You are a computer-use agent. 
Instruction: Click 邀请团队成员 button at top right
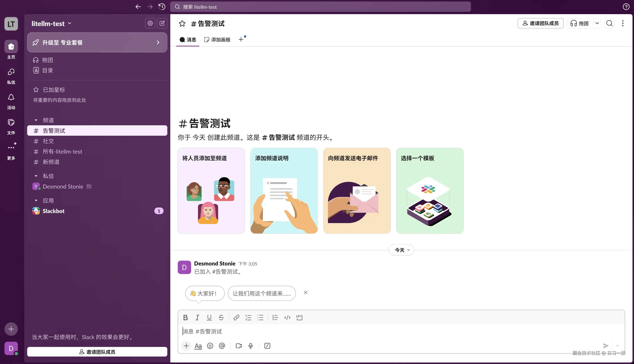tap(540, 23)
